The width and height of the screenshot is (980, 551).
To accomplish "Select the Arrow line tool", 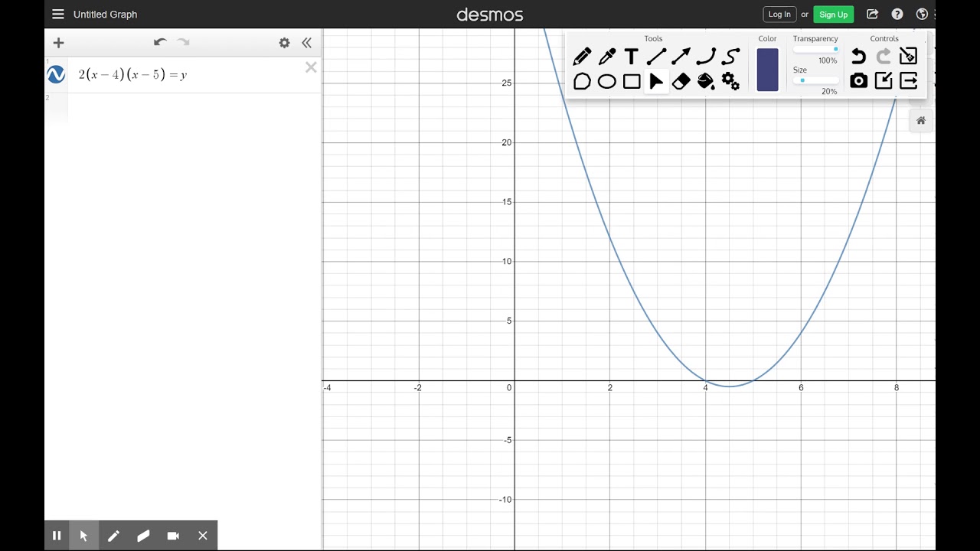I will 681,57.
